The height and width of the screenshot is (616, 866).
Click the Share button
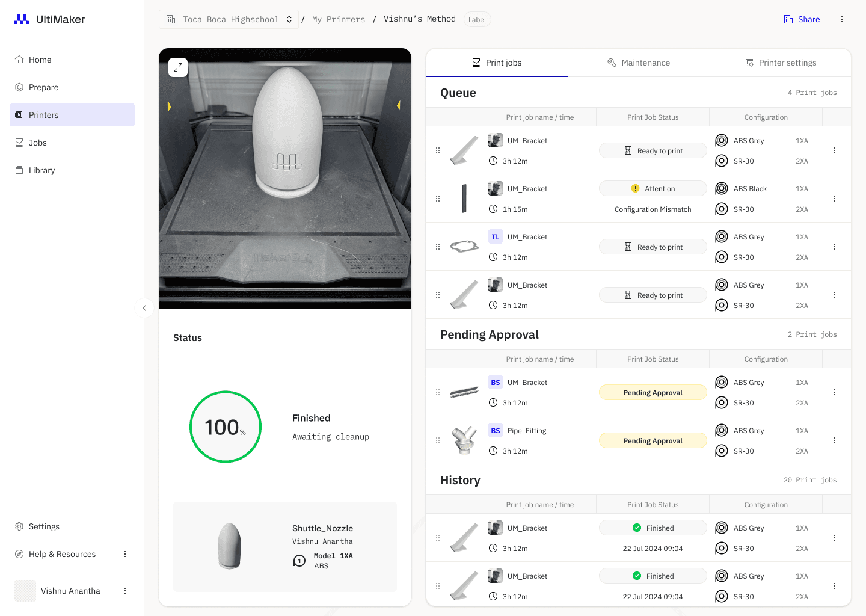802,19
